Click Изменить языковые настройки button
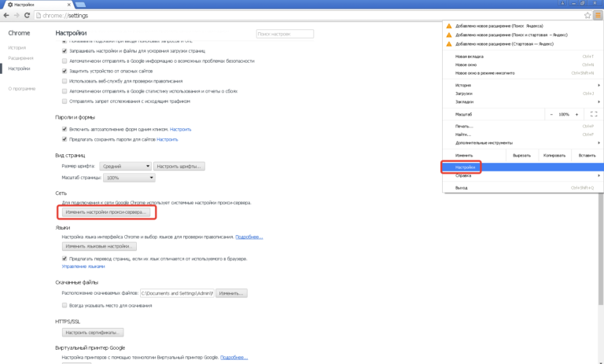The width and height of the screenshot is (604, 364). tap(99, 246)
